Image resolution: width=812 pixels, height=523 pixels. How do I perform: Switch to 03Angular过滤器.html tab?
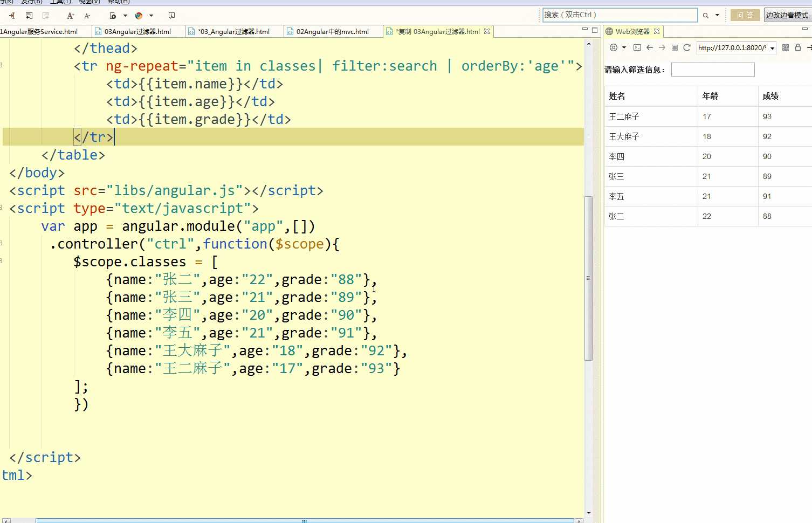point(137,32)
